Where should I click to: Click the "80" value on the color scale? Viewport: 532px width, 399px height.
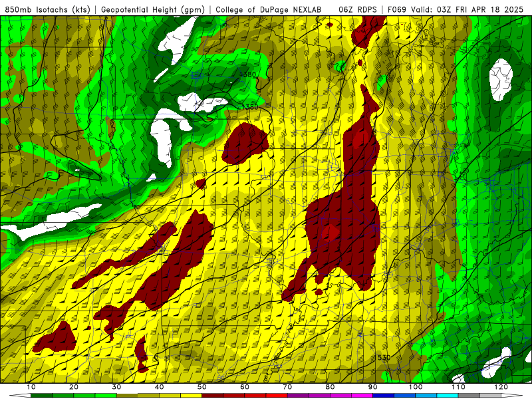click(x=330, y=387)
